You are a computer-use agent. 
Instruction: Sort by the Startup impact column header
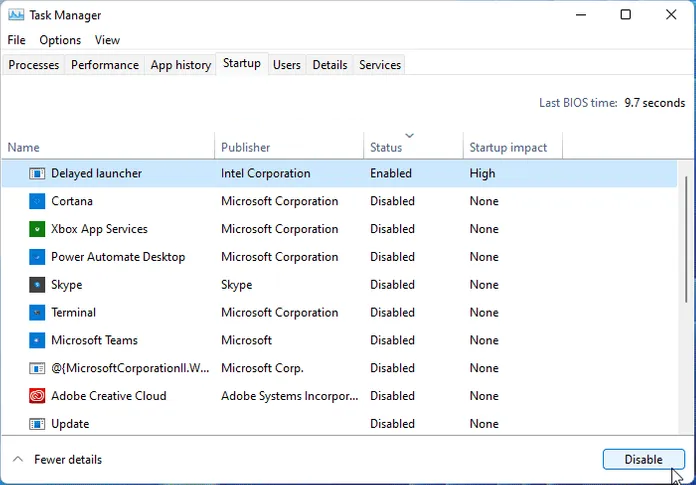click(513, 146)
